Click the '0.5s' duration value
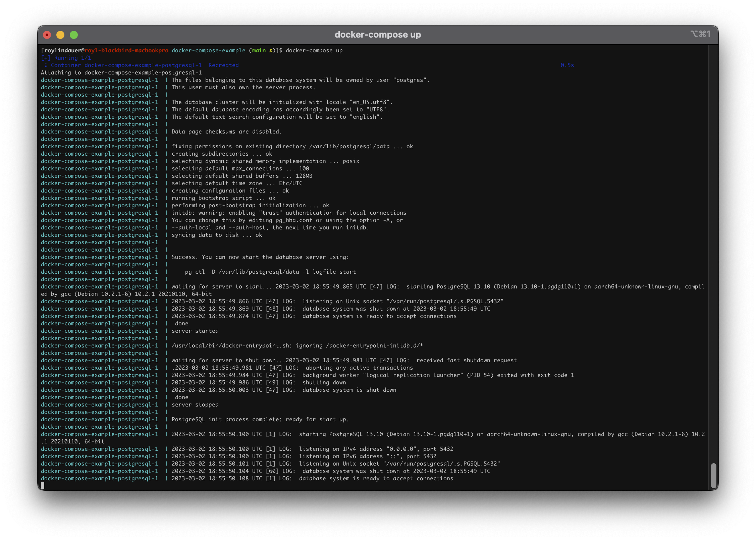This screenshot has width=756, height=540. tap(567, 65)
